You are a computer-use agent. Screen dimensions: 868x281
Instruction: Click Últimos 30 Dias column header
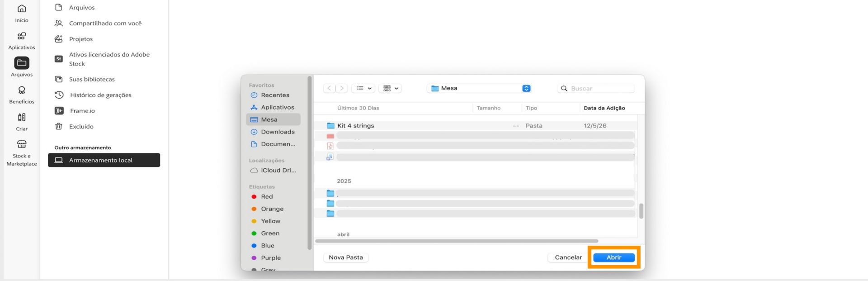tap(358, 108)
